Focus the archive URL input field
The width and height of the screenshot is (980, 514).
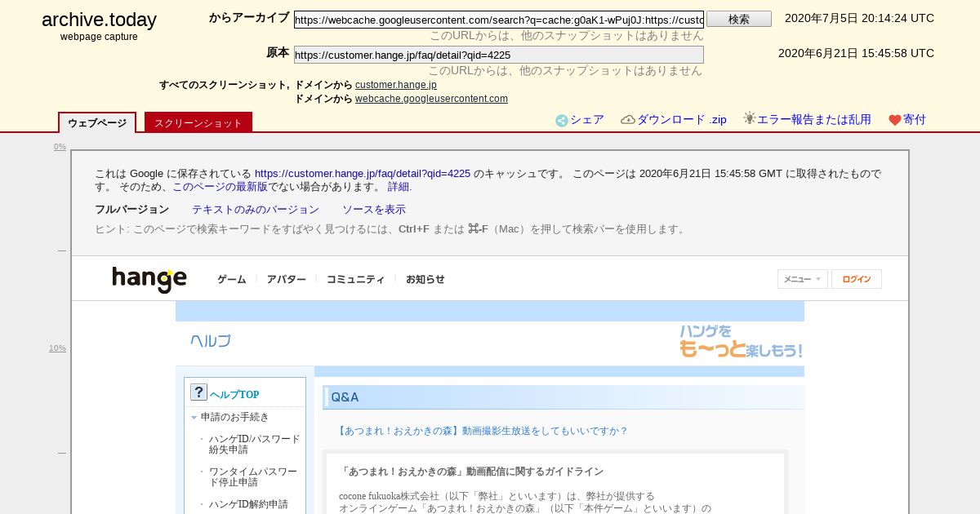[499, 20]
